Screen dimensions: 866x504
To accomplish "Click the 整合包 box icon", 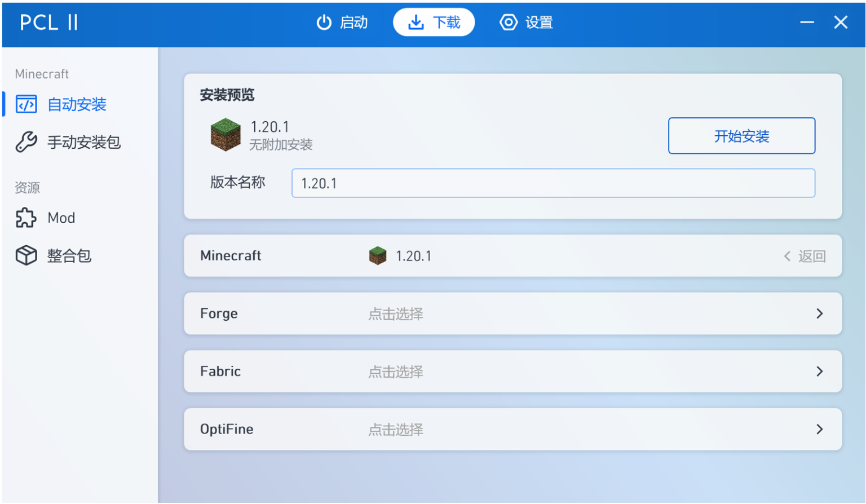I will 25,255.
